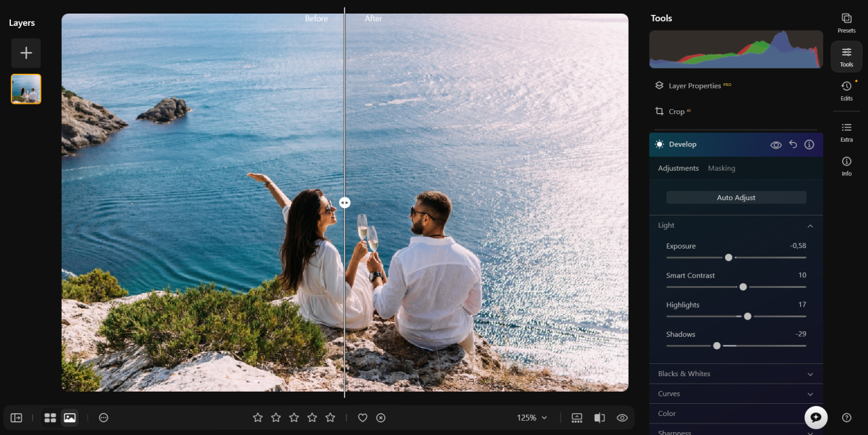Toggle the before/after compare view
The image size is (868, 435).
(599, 418)
